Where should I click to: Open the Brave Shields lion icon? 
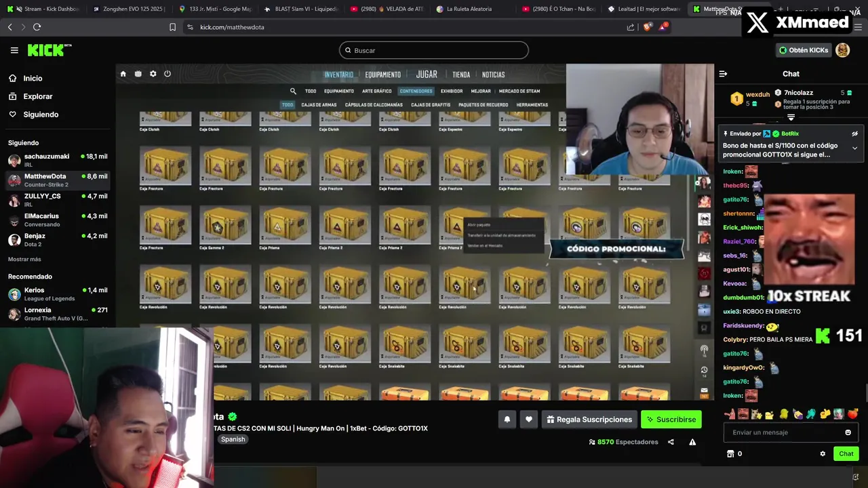coord(647,27)
